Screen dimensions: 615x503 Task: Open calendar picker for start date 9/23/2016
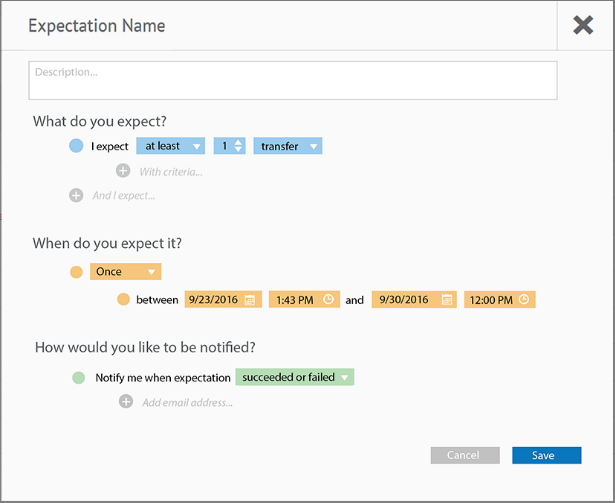click(x=250, y=300)
